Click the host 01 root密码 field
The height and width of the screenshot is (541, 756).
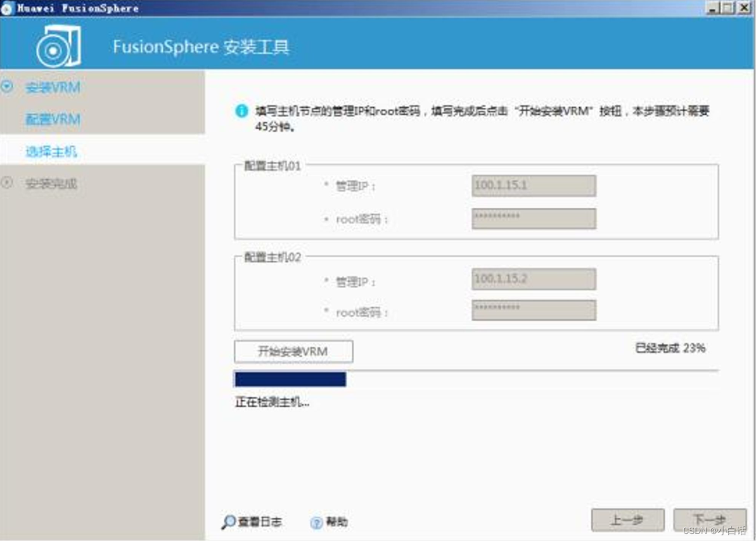(x=534, y=219)
